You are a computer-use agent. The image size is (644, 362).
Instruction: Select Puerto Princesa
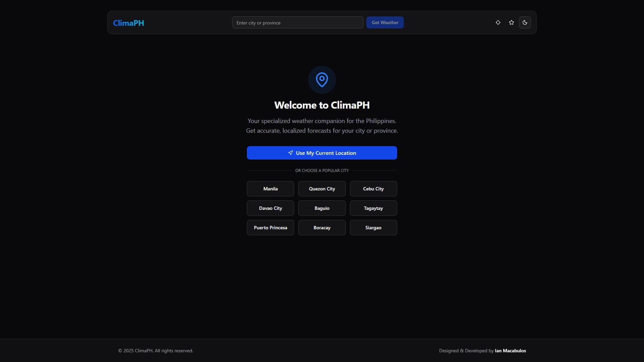click(270, 228)
